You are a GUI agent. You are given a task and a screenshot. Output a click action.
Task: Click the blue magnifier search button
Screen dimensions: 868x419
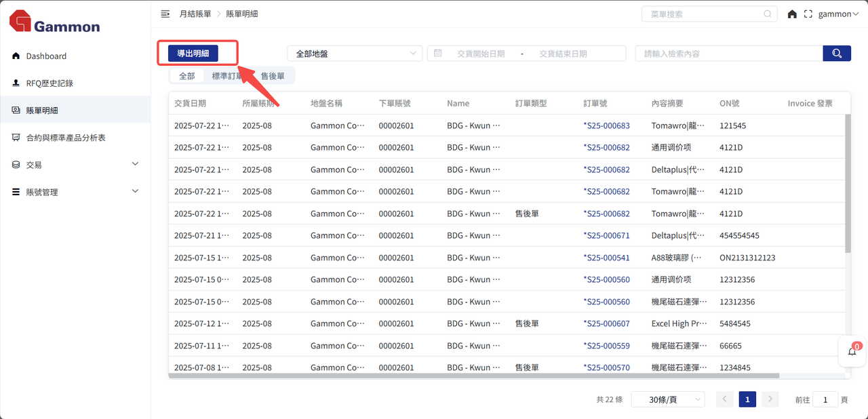[x=837, y=54]
